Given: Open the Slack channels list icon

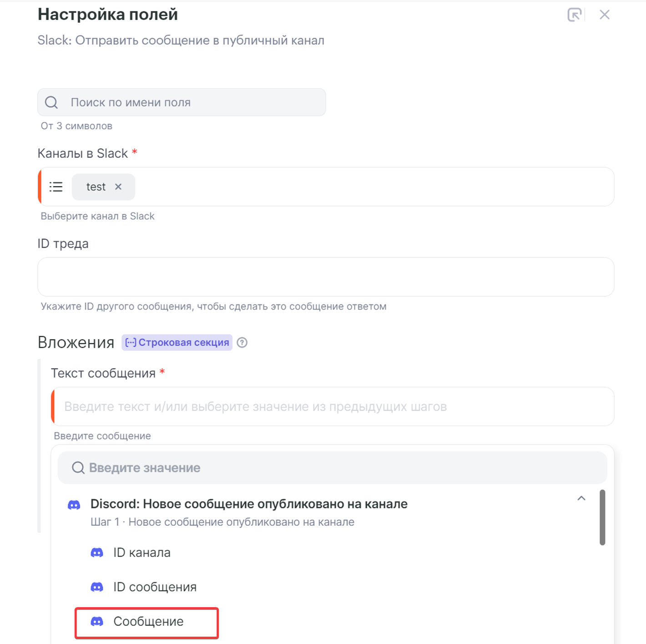Looking at the screenshot, I should pyautogui.click(x=56, y=187).
